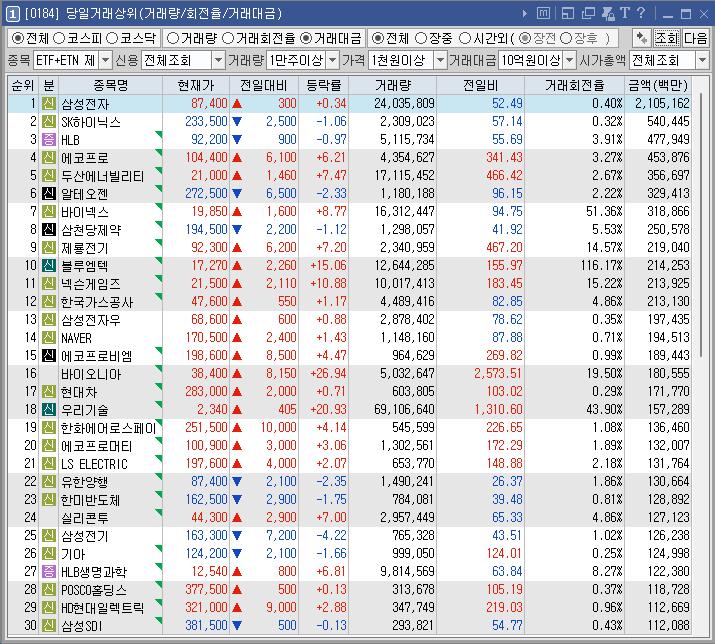Click the window number 1 icon in title bar
The image size is (715, 644).
click(12, 14)
